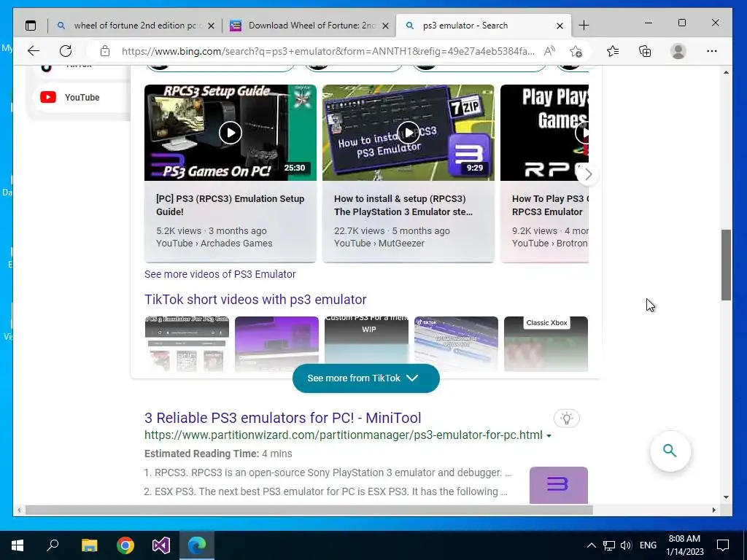Select the ps3 emulator Search tab
Image resolution: width=747 pixels, height=560 pixels.
484,26
